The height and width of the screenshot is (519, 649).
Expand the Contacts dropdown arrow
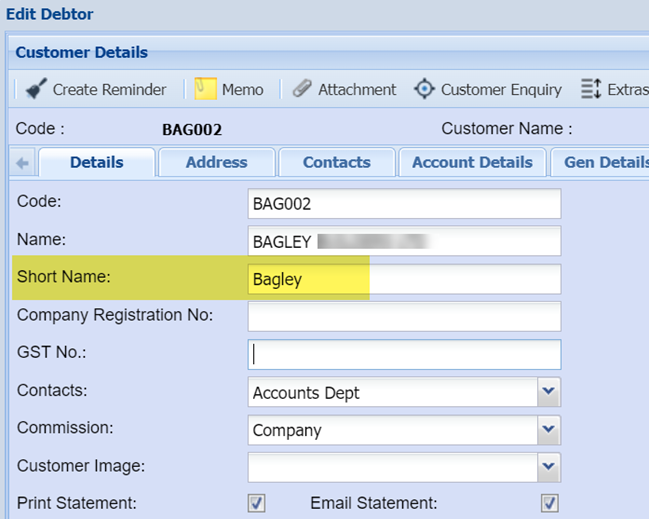pos(548,392)
